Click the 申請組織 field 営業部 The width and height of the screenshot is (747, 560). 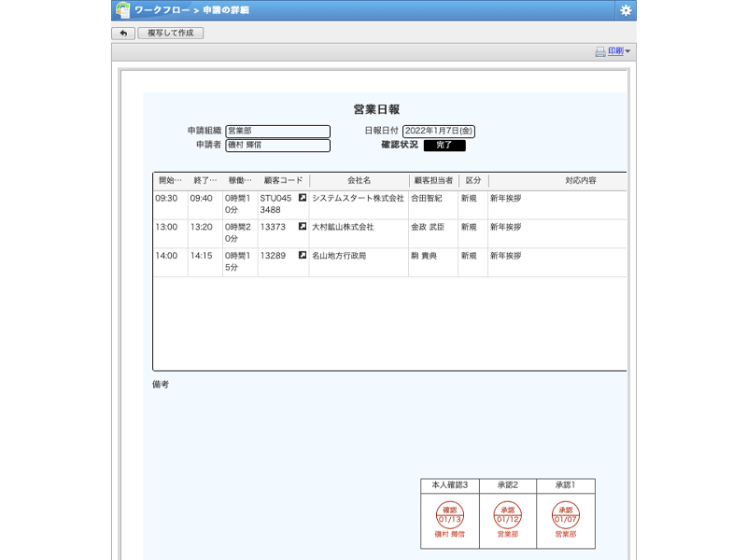[x=277, y=132]
